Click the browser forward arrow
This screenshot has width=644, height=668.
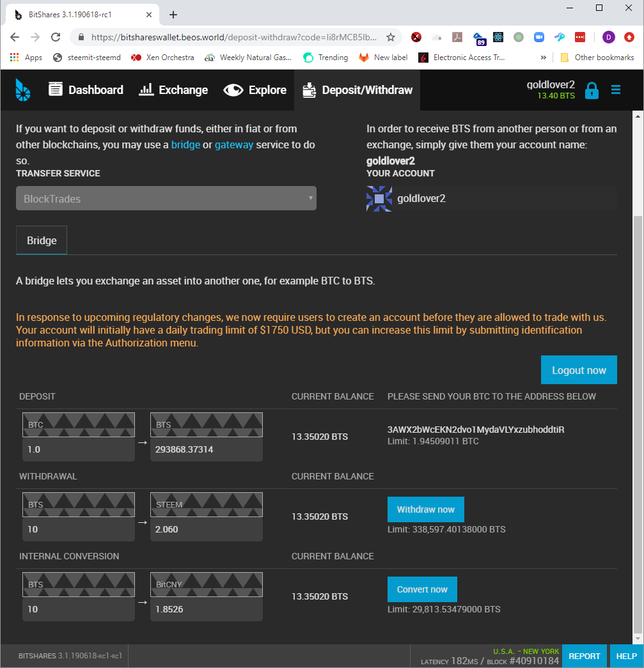tap(35, 37)
